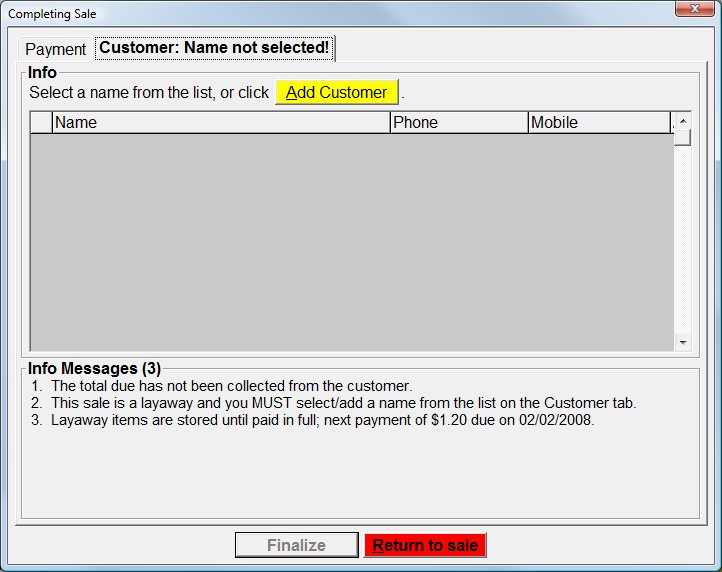Click the disabled Finalize button

point(297,545)
